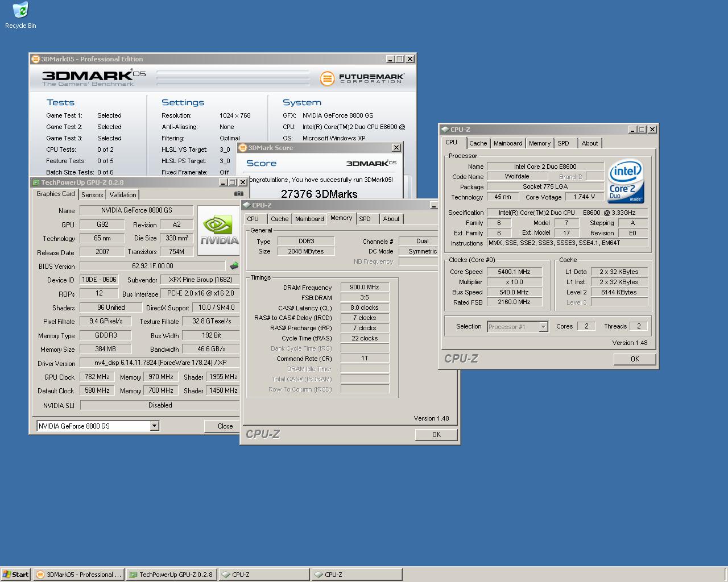
Task: Click the memory Type value DDR3
Action: 306,241
